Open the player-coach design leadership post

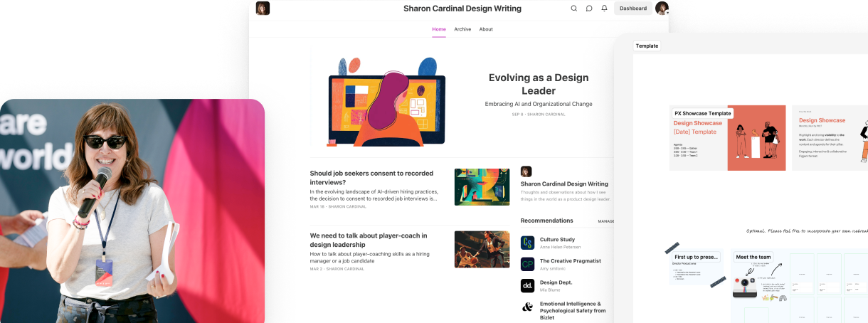click(369, 240)
